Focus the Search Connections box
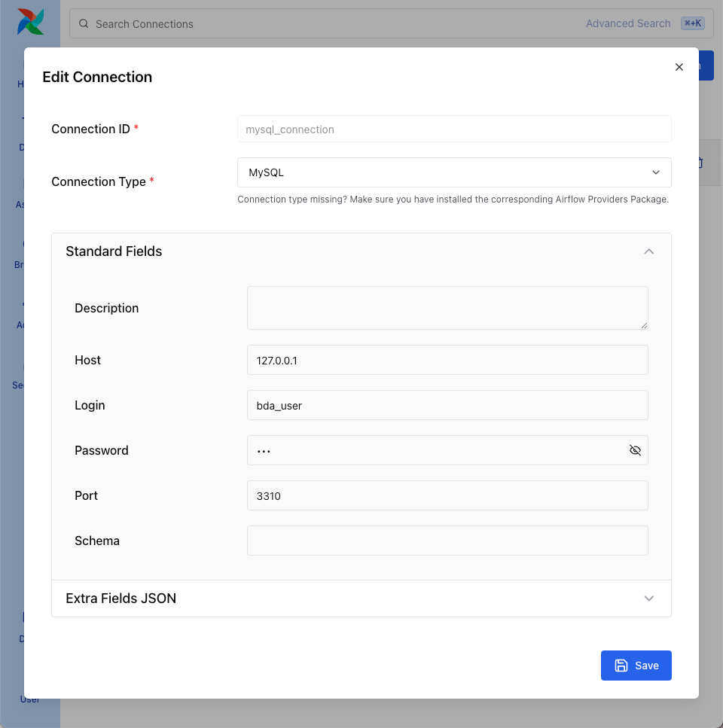The height and width of the screenshot is (728, 723). pyautogui.click(x=331, y=24)
